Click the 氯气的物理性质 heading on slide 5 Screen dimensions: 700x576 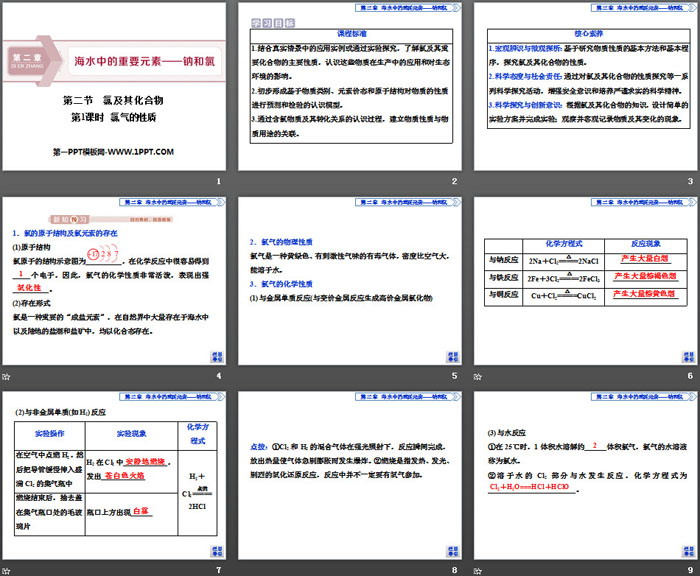tap(281, 242)
